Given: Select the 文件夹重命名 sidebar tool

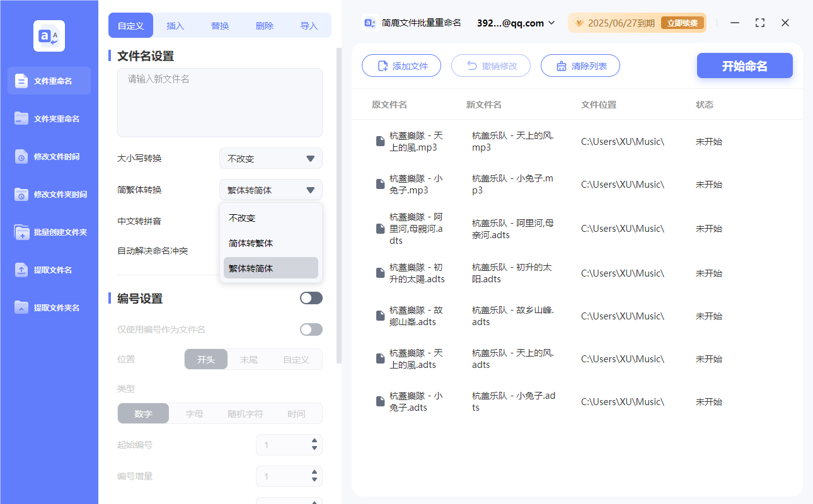Looking at the screenshot, I should (48, 118).
